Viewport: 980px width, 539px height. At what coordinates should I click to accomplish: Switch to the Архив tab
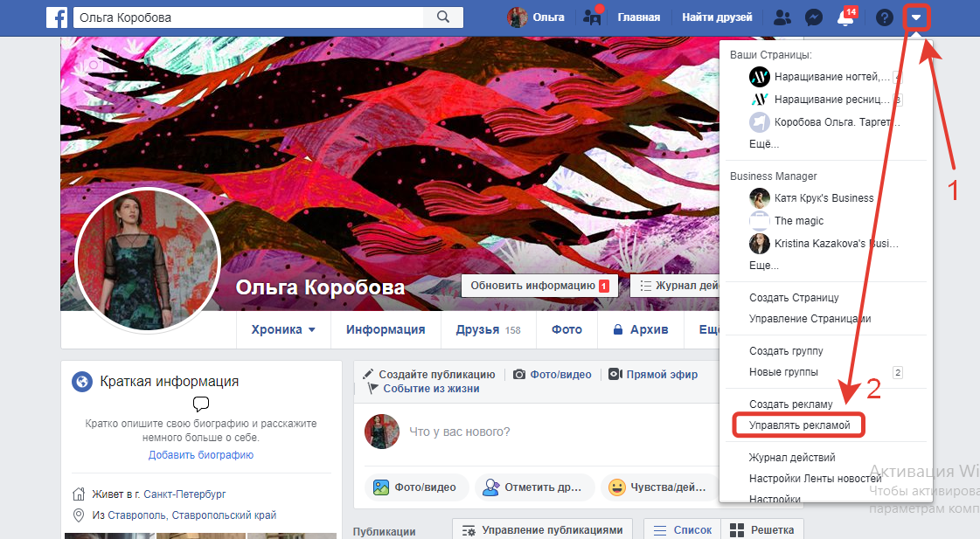tap(641, 329)
